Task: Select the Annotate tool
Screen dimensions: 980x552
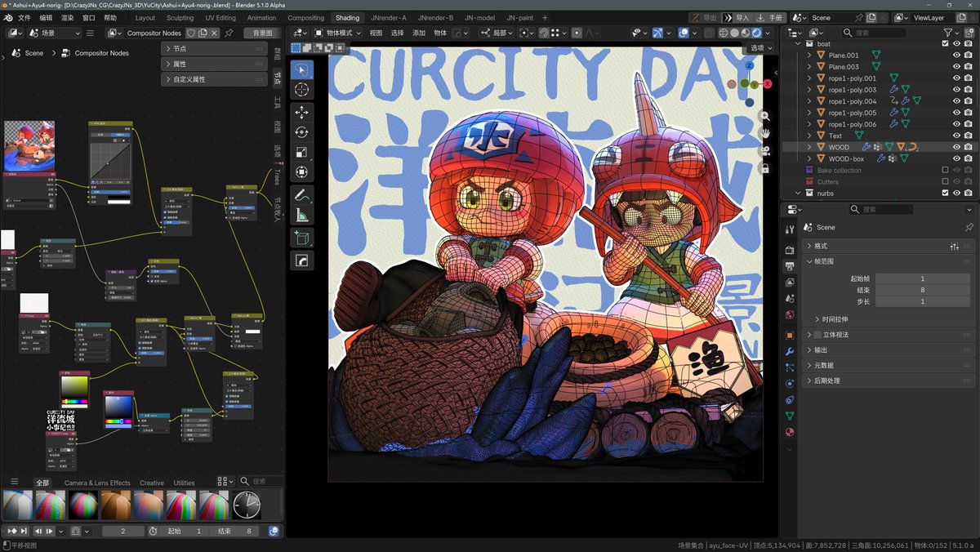Action: pyautogui.click(x=301, y=195)
